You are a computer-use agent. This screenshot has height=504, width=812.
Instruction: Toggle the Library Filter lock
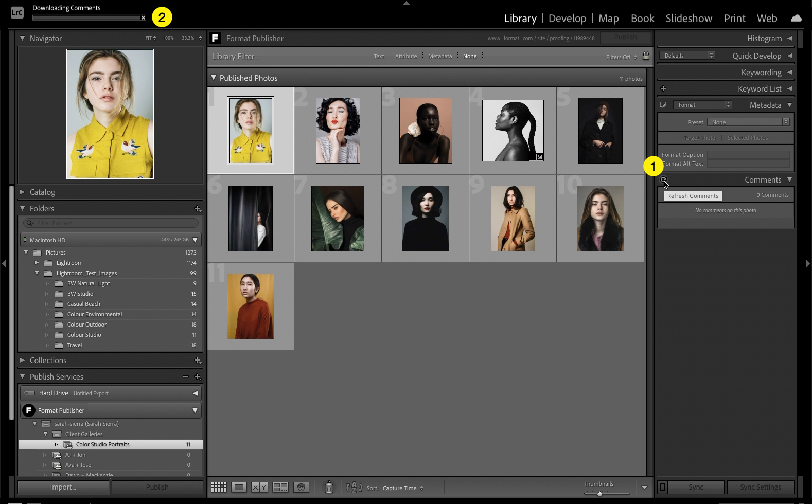pyautogui.click(x=646, y=56)
